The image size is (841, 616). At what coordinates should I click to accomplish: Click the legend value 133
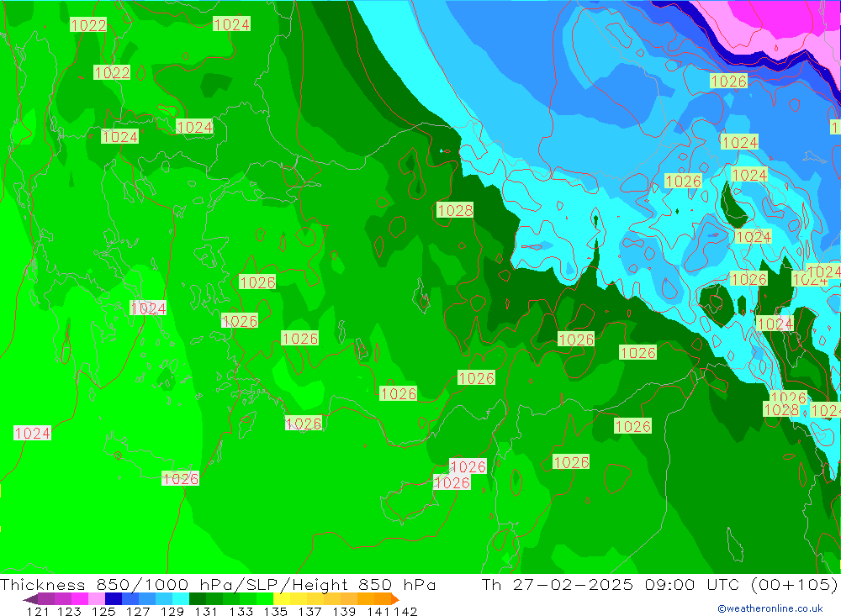(241, 611)
